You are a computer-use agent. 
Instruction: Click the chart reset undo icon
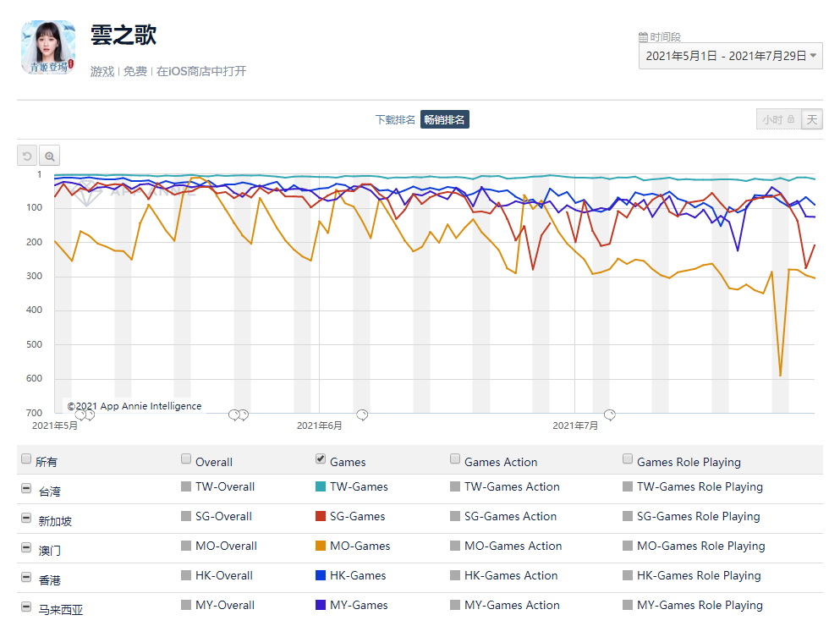[x=27, y=156]
